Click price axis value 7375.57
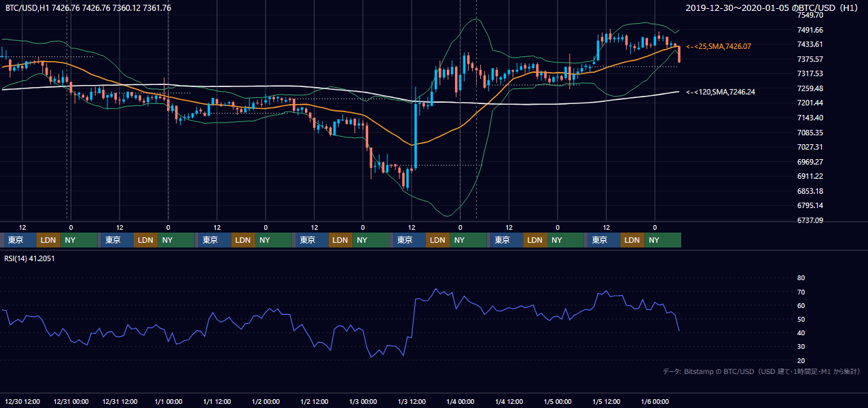 pyautogui.click(x=810, y=59)
